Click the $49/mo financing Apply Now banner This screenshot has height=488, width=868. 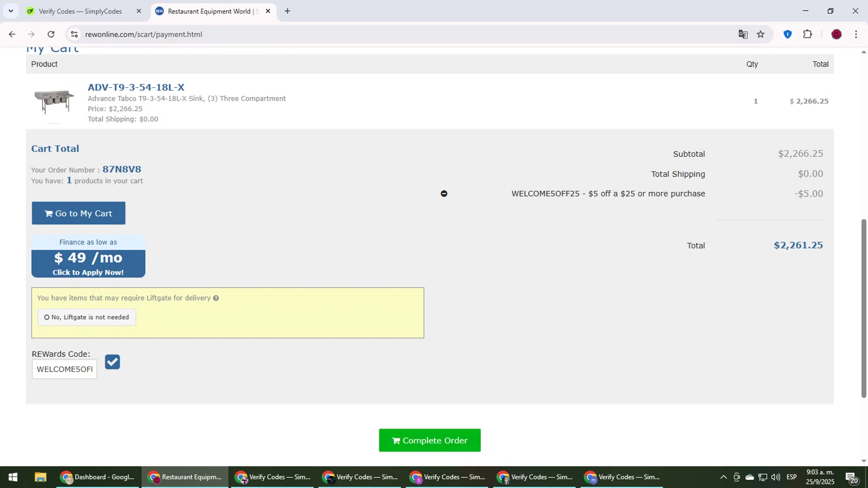click(x=88, y=257)
